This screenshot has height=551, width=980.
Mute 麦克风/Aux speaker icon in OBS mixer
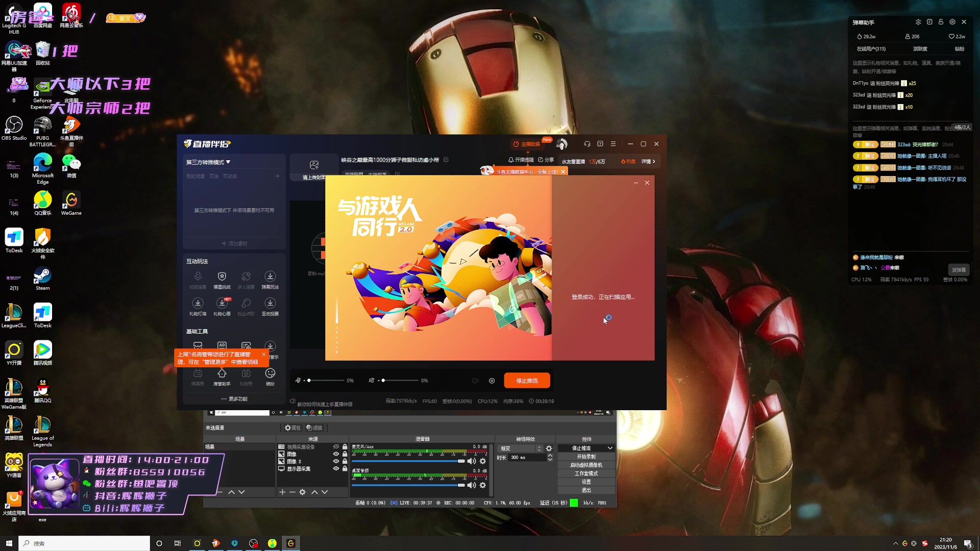tap(471, 461)
